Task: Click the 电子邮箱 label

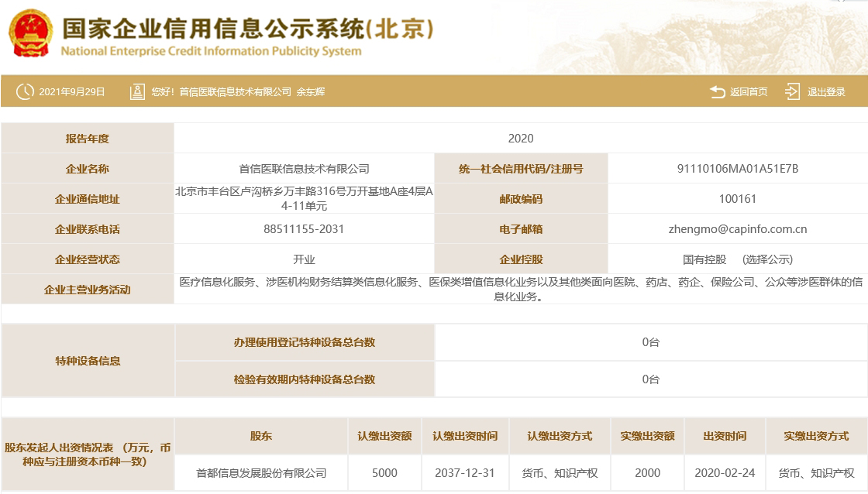Action: pos(521,229)
